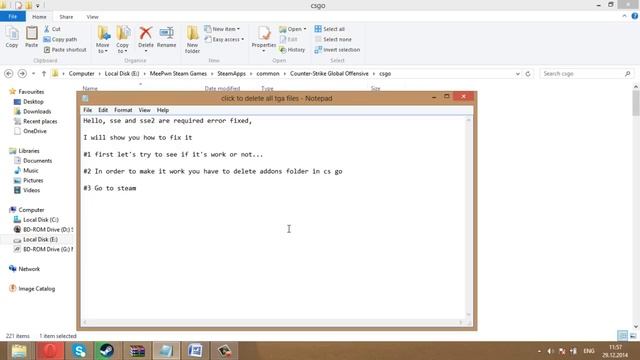
Task: Select Documents under Libraries
Action: click(x=37, y=160)
